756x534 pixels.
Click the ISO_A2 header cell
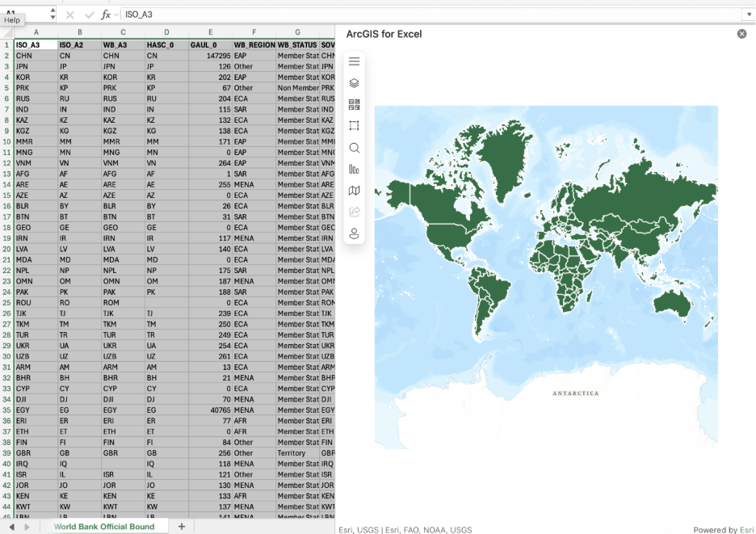pyautogui.click(x=79, y=45)
